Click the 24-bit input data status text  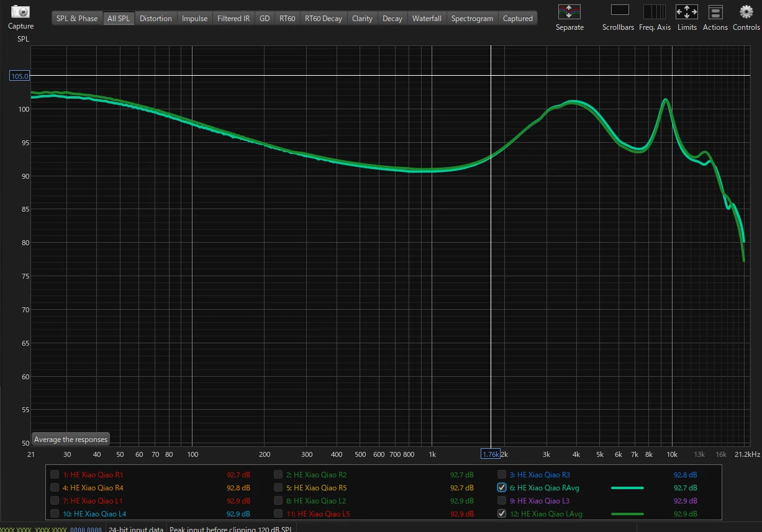(x=136, y=530)
